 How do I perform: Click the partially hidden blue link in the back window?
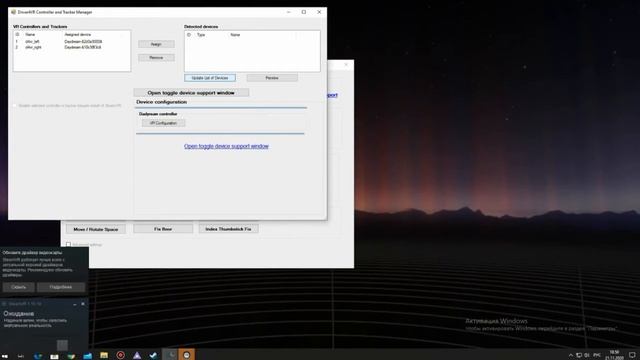pyautogui.click(x=332, y=95)
